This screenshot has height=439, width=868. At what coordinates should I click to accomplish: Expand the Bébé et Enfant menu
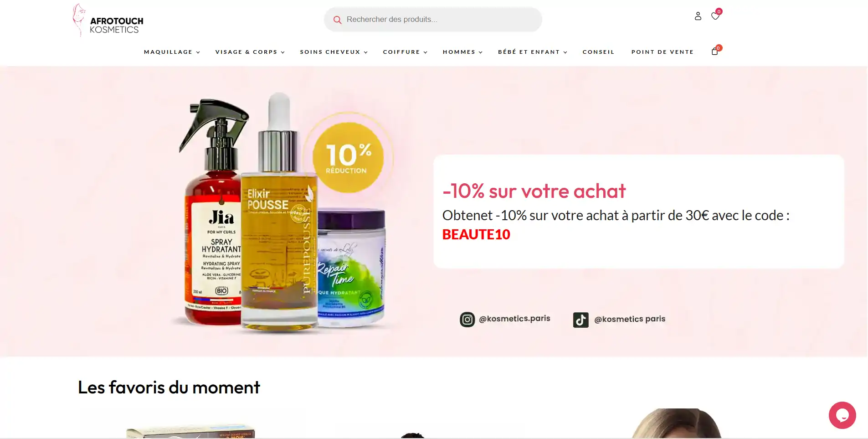(532, 52)
